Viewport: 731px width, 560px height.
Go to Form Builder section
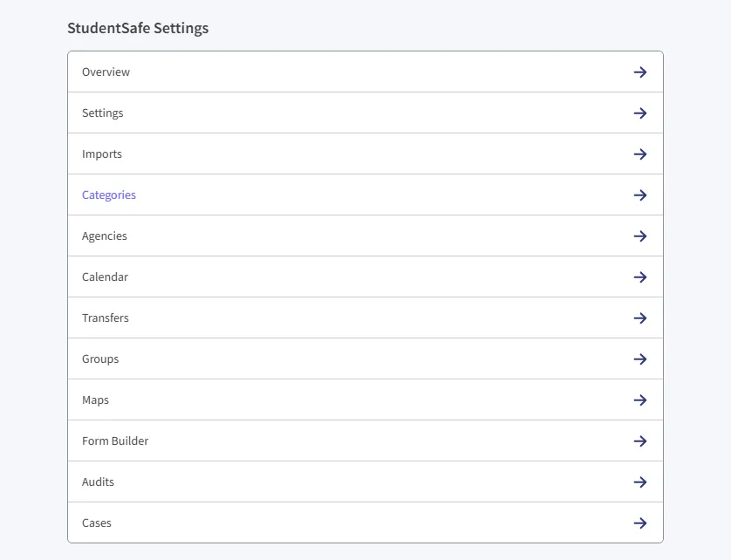coord(365,441)
